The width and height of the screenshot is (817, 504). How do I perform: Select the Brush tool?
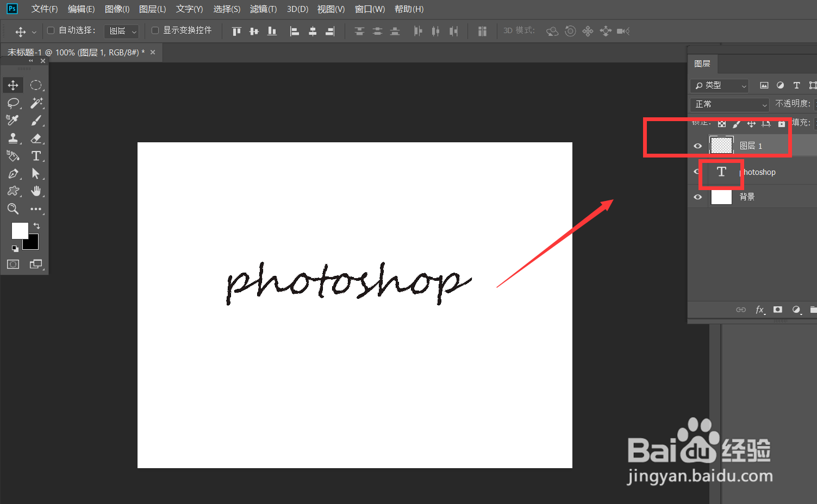[36, 120]
